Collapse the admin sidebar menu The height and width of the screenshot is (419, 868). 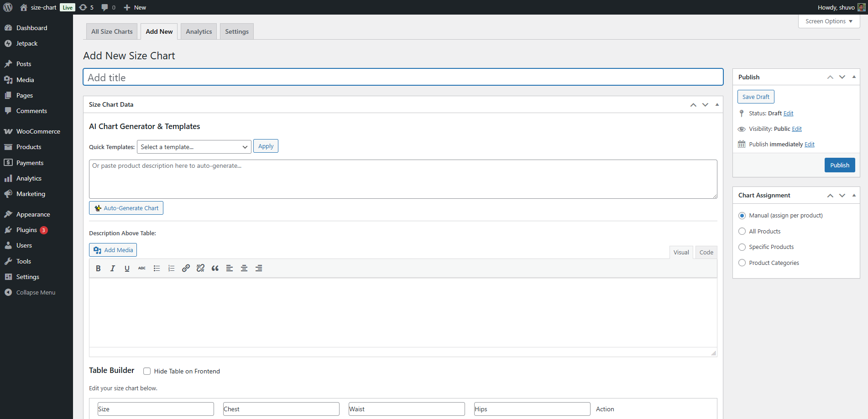(x=37, y=292)
